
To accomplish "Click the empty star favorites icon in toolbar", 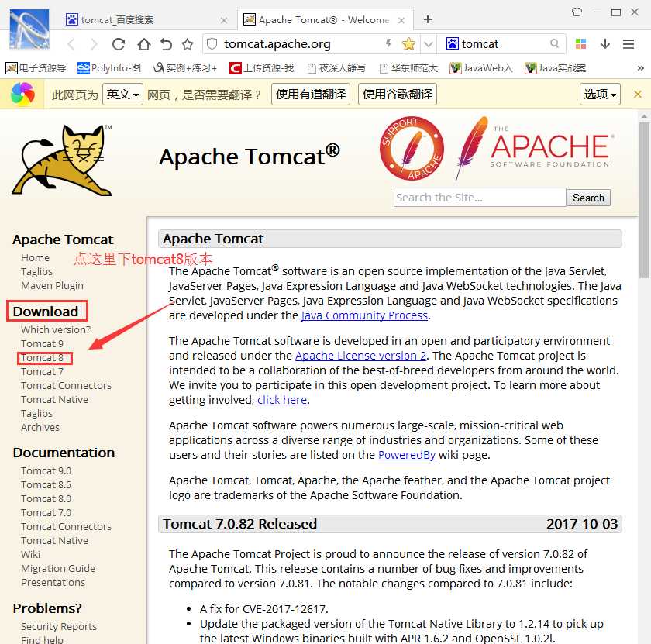I will [x=188, y=44].
